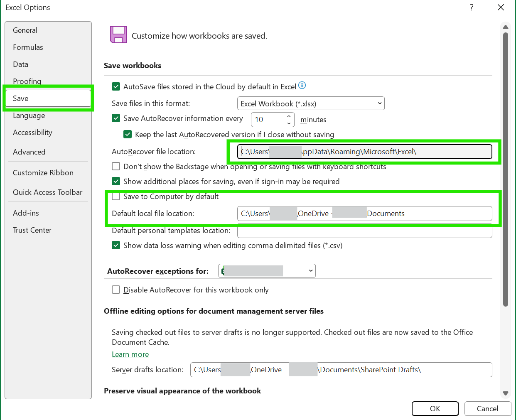Image resolution: width=516 pixels, height=420 pixels.
Task: Open AutoRecover exceptions workbook dropdown
Action: coord(267,271)
